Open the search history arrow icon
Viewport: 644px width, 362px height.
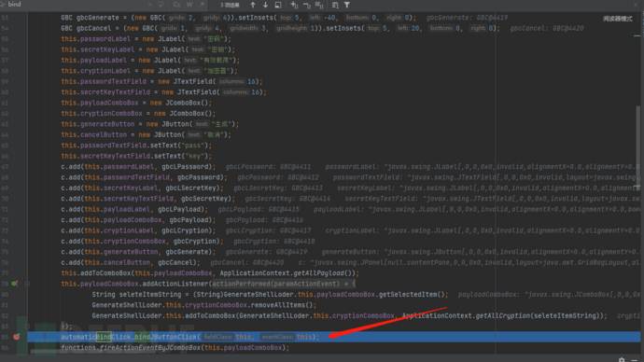click(x=161, y=5)
